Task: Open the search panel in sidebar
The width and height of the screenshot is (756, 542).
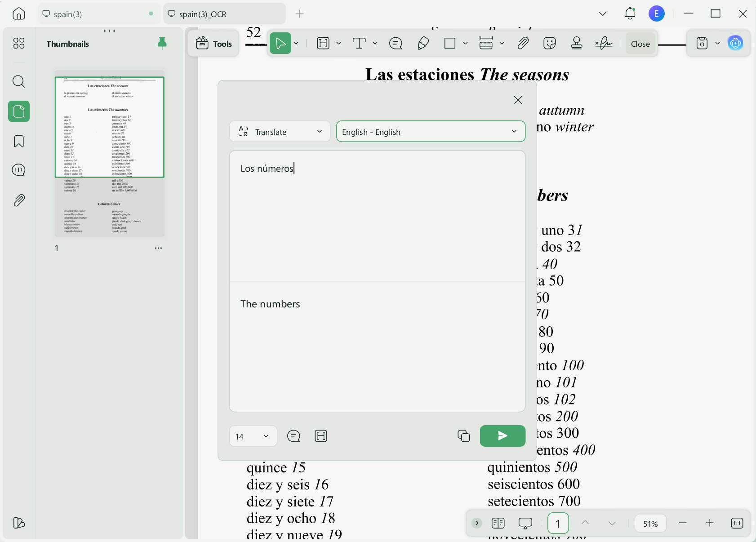Action: click(19, 81)
